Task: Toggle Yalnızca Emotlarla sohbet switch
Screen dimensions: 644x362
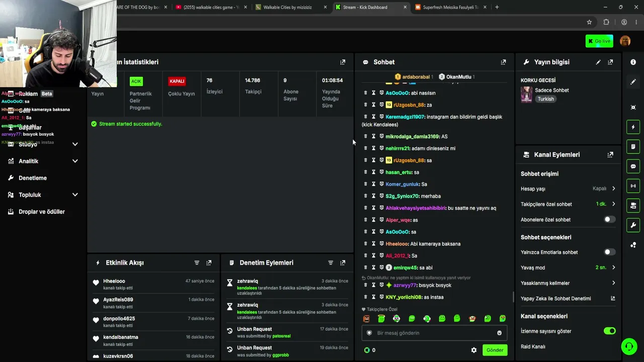Action: [x=609, y=252]
